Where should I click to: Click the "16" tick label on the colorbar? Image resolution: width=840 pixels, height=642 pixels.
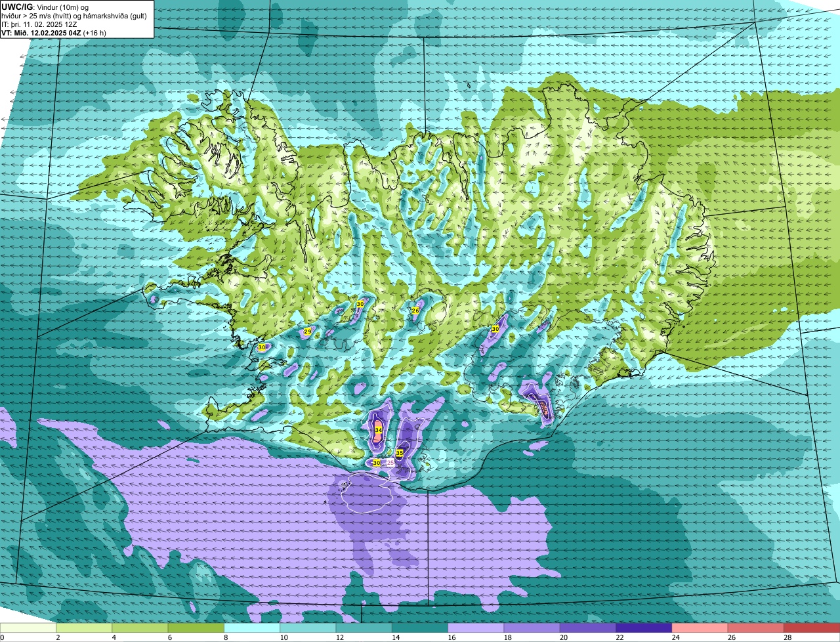pyautogui.click(x=451, y=637)
